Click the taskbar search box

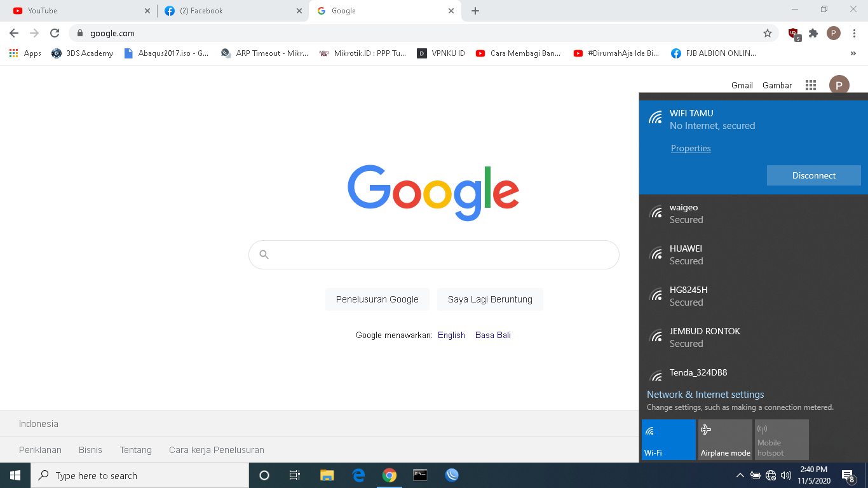point(140,475)
